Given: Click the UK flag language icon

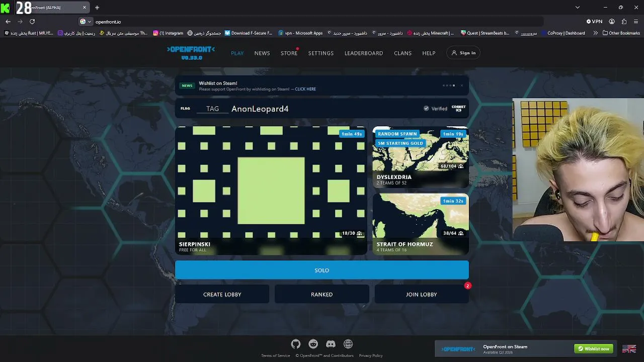Looking at the screenshot, I should click(x=629, y=349).
